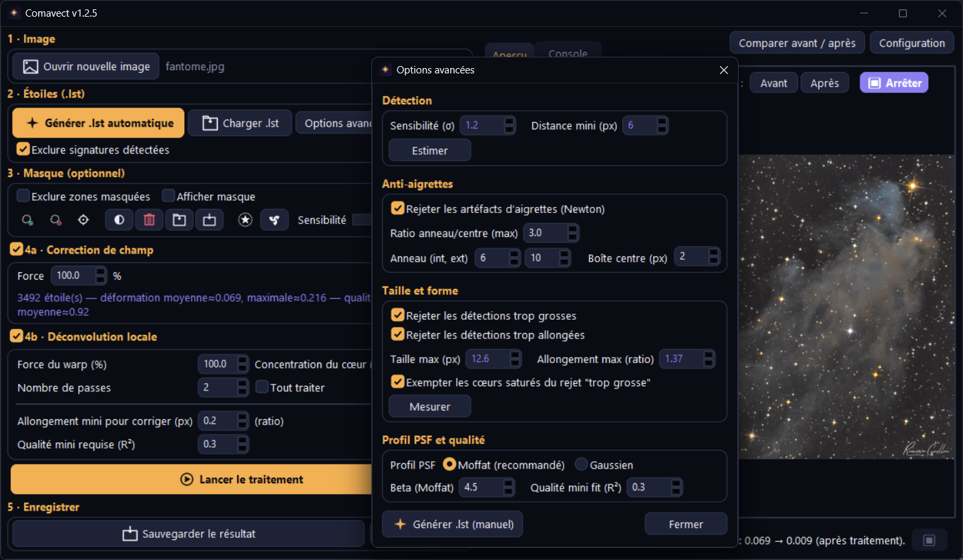The image size is (963, 560).
Task: Click the Charger .lst button
Action: click(x=240, y=123)
